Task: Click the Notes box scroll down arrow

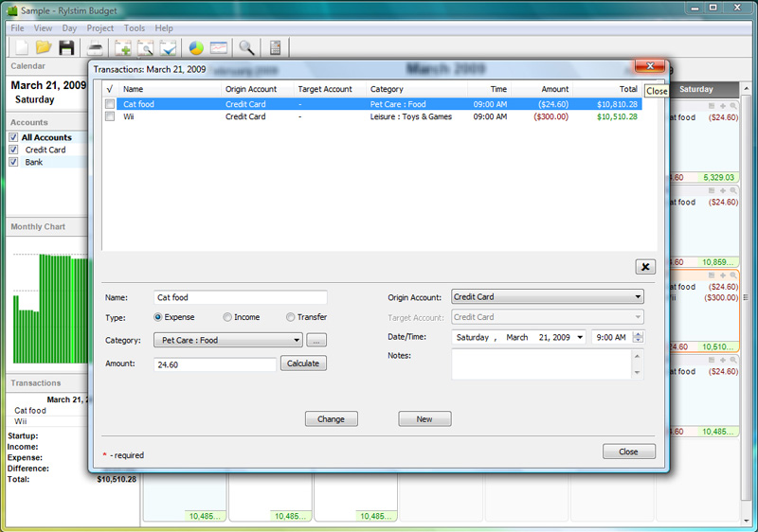Action: pyautogui.click(x=637, y=373)
